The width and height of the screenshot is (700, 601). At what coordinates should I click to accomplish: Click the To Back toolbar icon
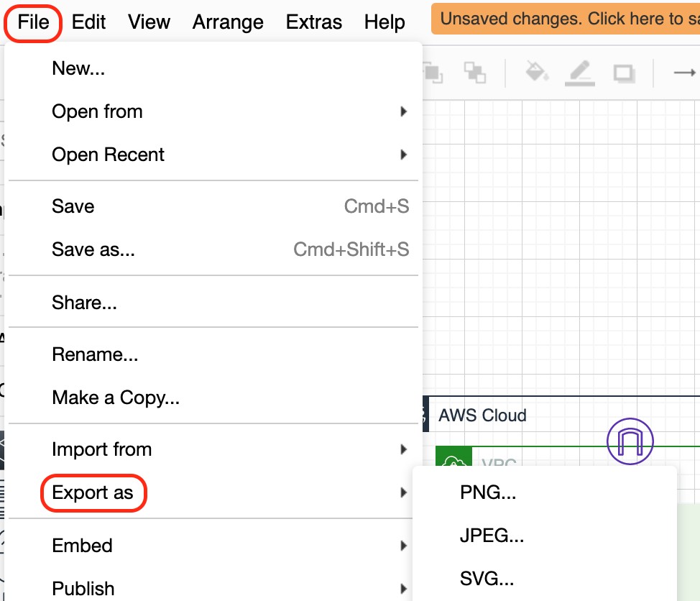(x=474, y=73)
